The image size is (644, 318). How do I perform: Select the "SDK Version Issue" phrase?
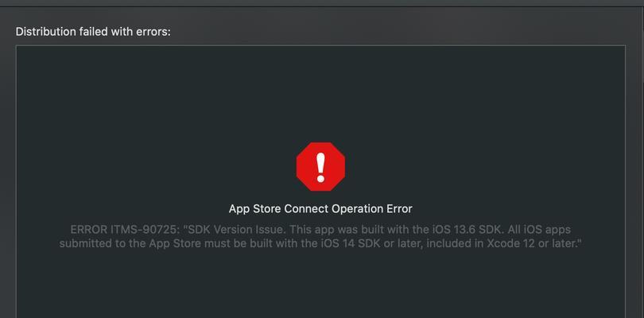tap(235, 229)
